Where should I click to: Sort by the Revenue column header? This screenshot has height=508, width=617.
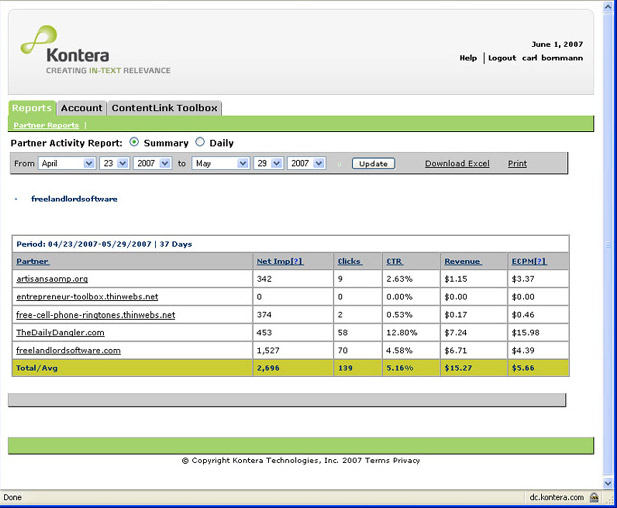[x=463, y=261]
